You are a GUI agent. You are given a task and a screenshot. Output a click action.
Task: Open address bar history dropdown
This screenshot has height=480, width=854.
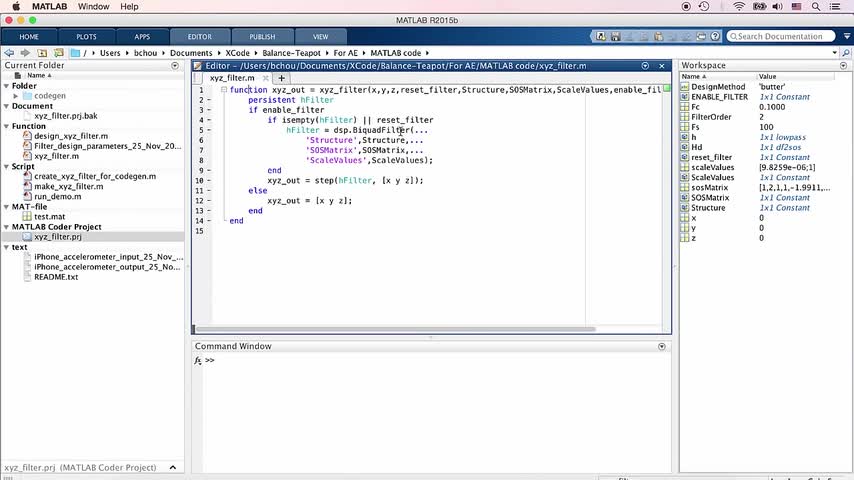click(835, 53)
